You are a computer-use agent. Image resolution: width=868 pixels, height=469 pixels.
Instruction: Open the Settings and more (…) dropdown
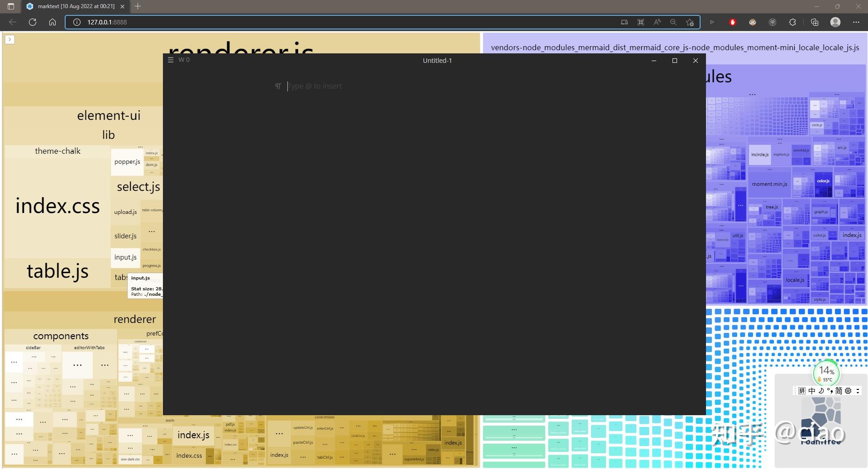pos(856,22)
